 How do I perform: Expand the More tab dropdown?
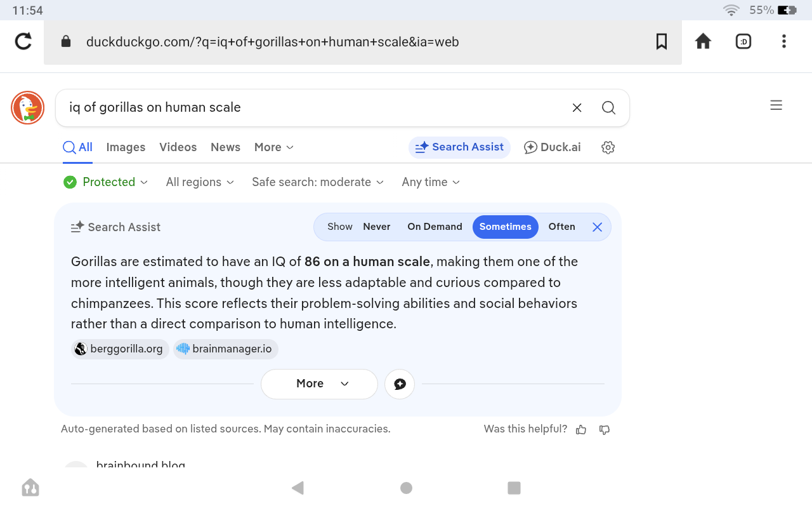click(x=274, y=147)
